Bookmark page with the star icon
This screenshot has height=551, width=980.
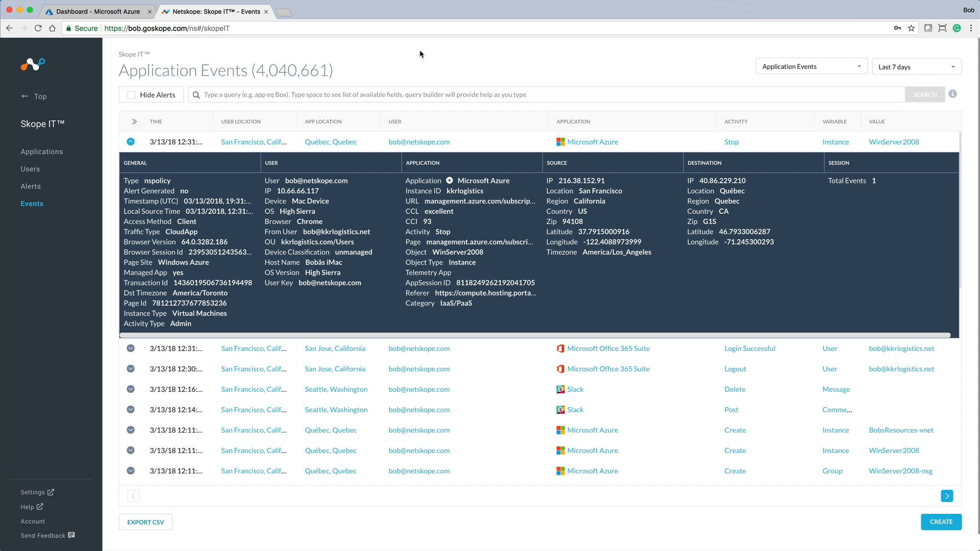click(x=911, y=28)
